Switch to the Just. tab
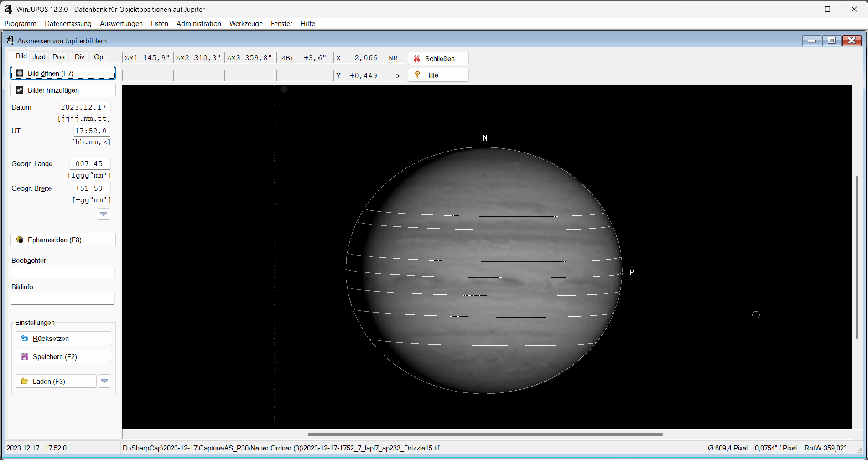The width and height of the screenshot is (868, 460). pyautogui.click(x=39, y=57)
